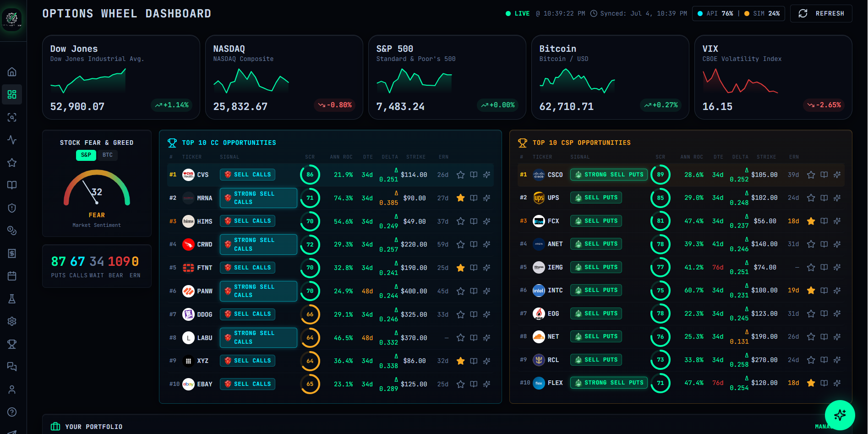Open the book icon in the CVS row
Viewport: 868px width, 434px height.
[474, 175]
